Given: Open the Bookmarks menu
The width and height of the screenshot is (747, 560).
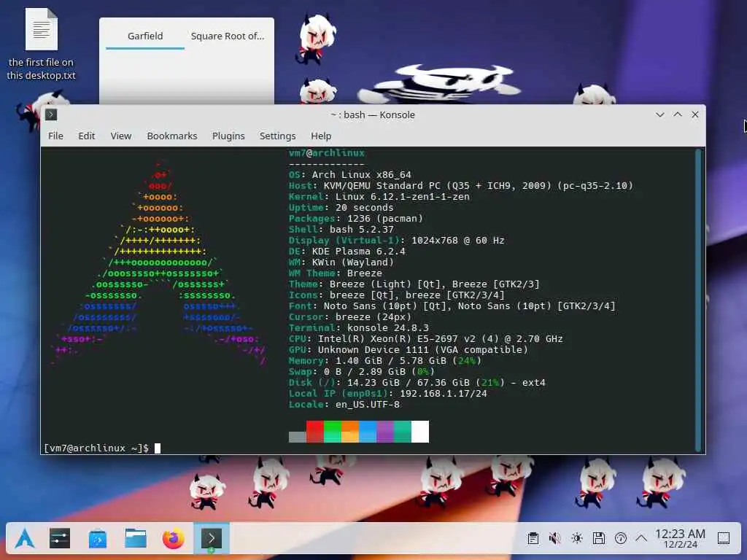Looking at the screenshot, I should (x=172, y=136).
